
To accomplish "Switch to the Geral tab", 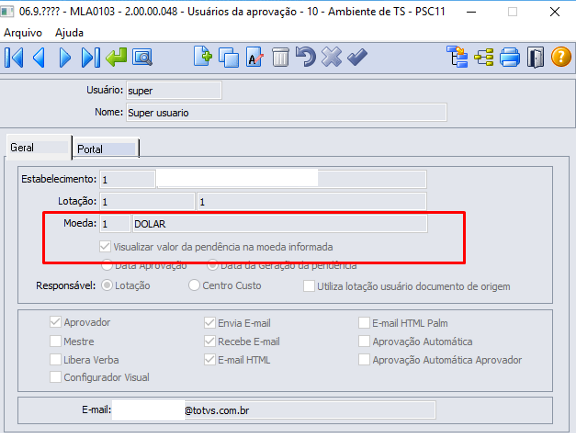I will point(38,148).
